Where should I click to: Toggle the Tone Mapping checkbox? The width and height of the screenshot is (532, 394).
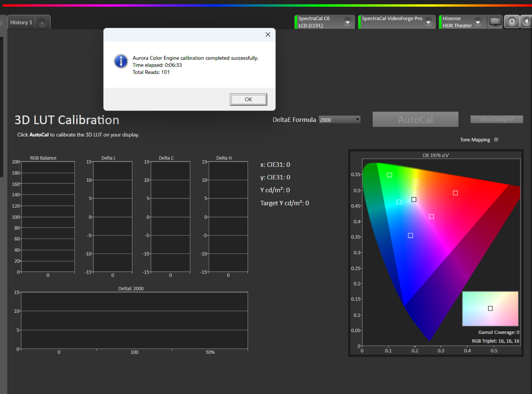point(496,140)
